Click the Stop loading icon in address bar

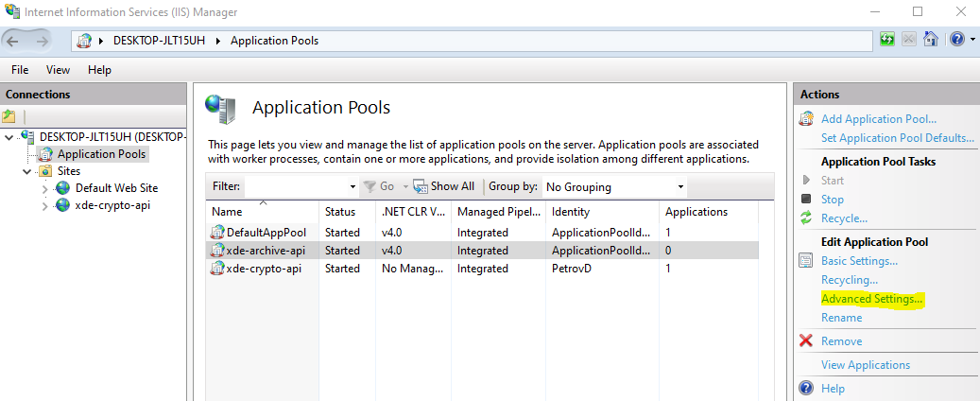coord(909,40)
